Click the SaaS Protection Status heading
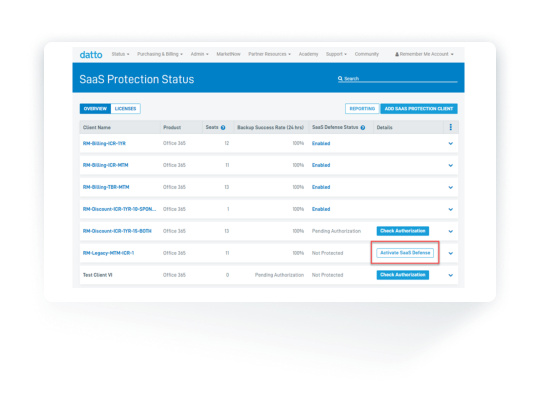 (137, 79)
